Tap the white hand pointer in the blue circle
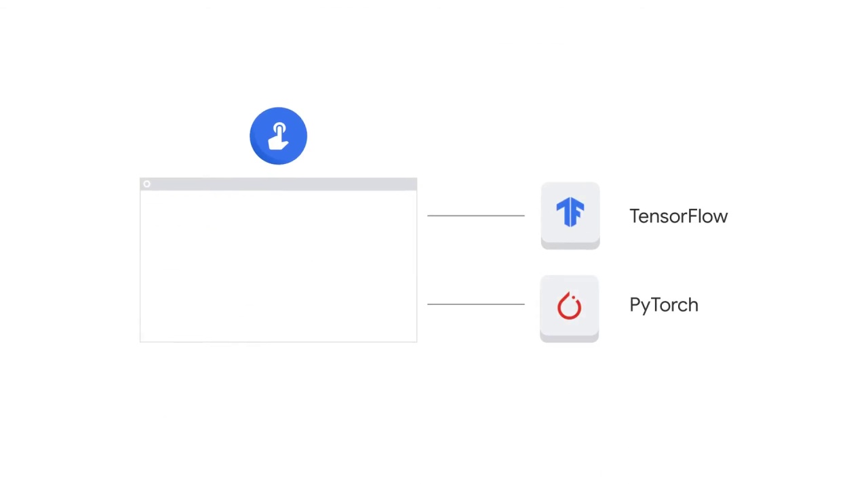The width and height of the screenshot is (868, 488). [x=279, y=136]
